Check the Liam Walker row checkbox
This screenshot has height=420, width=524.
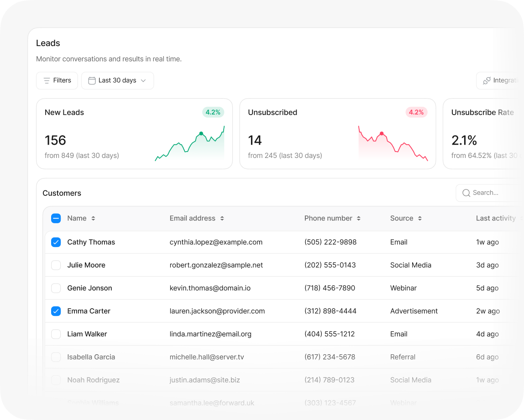click(x=56, y=334)
